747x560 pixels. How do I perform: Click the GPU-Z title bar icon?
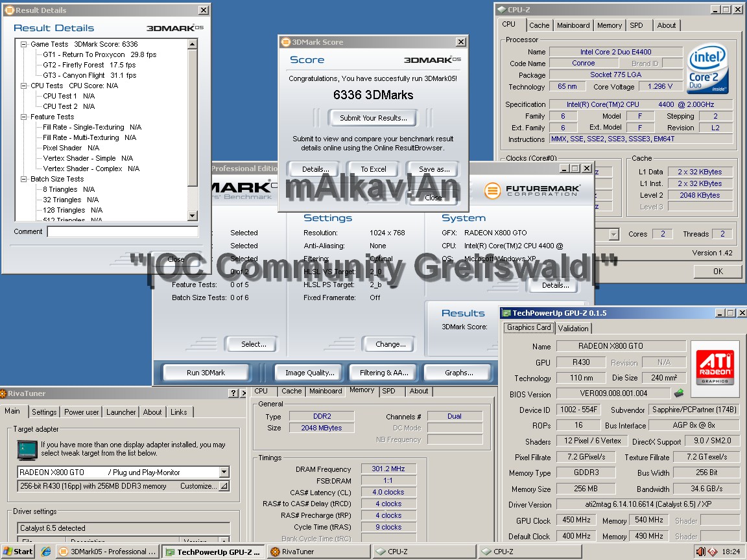(x=506, y=313)
